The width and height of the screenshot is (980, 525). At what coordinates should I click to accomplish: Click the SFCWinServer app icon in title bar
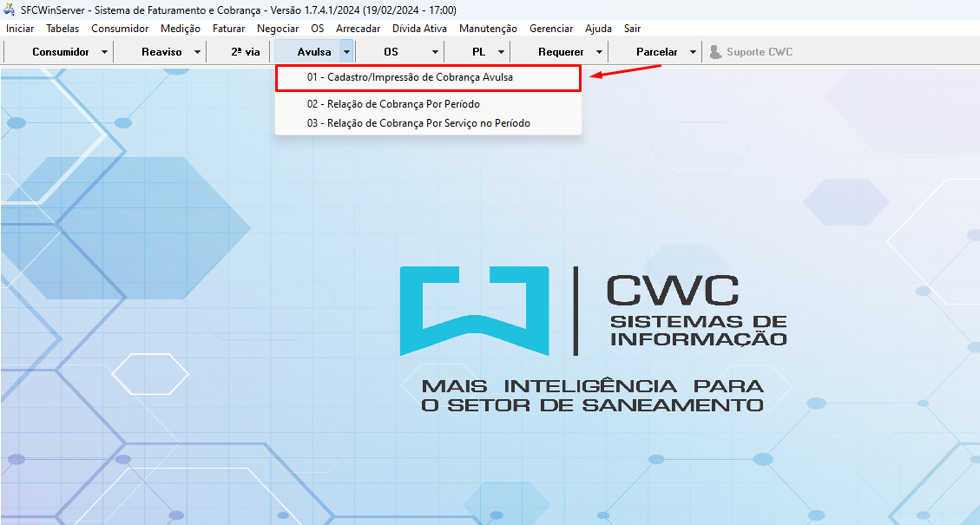click(x=9, y=9)
